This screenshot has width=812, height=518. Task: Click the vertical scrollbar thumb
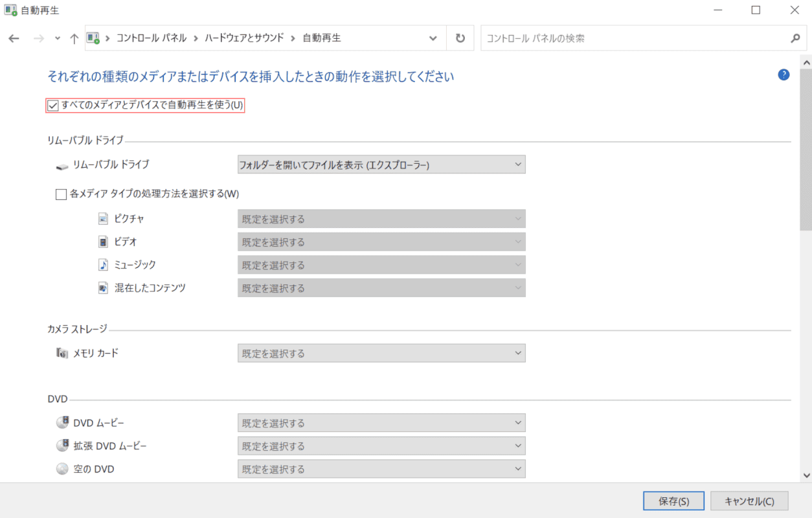pyautogui.click(x=806, y=148)
